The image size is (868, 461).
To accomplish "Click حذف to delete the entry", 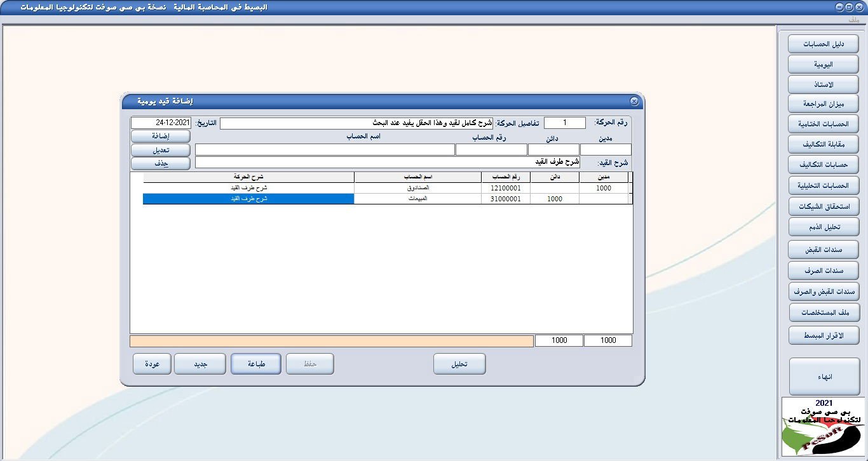I will point(160,164).
